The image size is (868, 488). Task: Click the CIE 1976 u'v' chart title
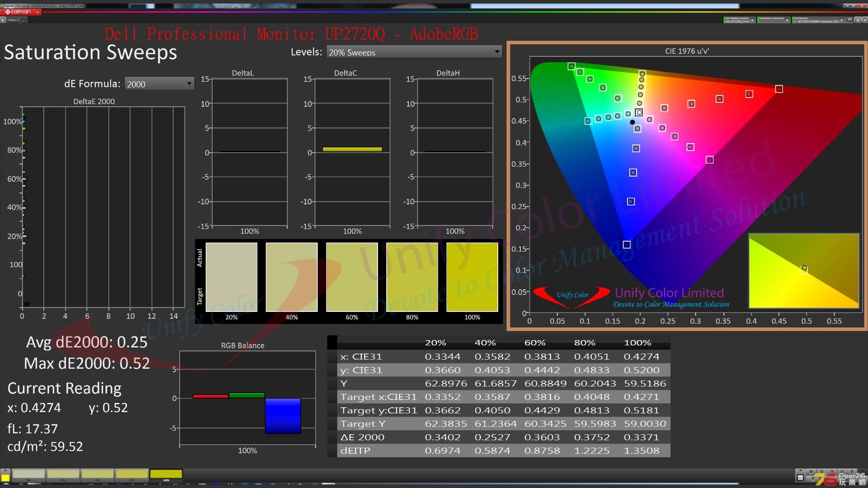(x=687, y=51)
